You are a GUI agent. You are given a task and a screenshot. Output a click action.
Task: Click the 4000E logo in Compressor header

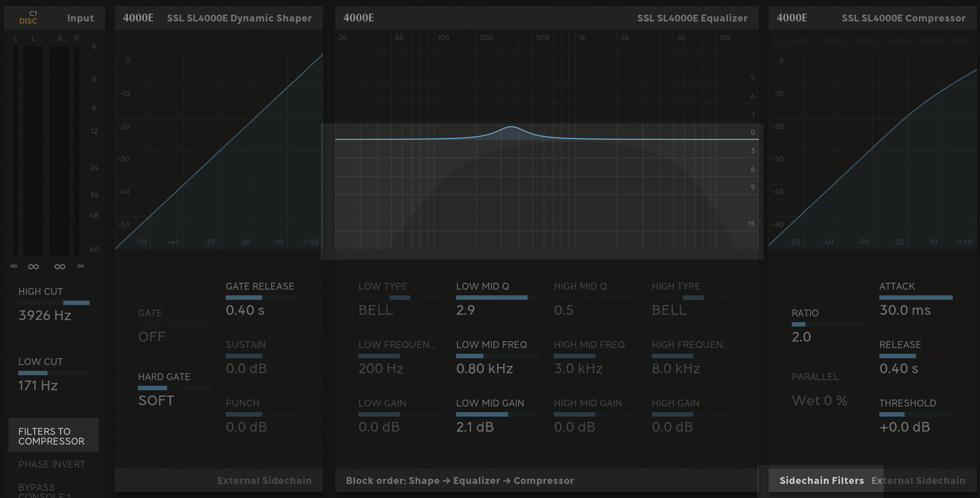[791, 18]
